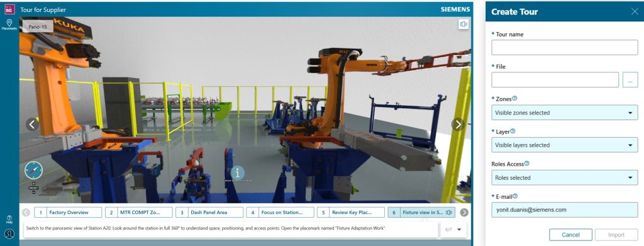Click the Tour name input field

(x=564, y=47)
